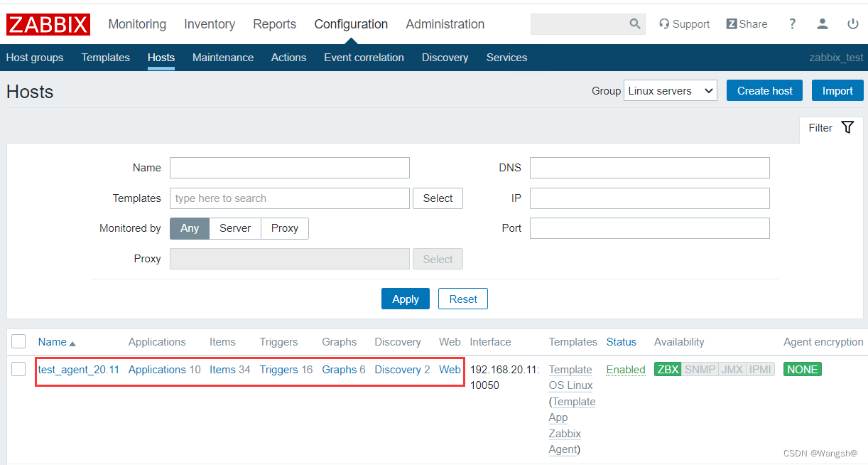Image resolution: width=868 pixels, height=465 pixels.
Task: Toggle the Filter funnel tab
Action: tap(831, 128)
